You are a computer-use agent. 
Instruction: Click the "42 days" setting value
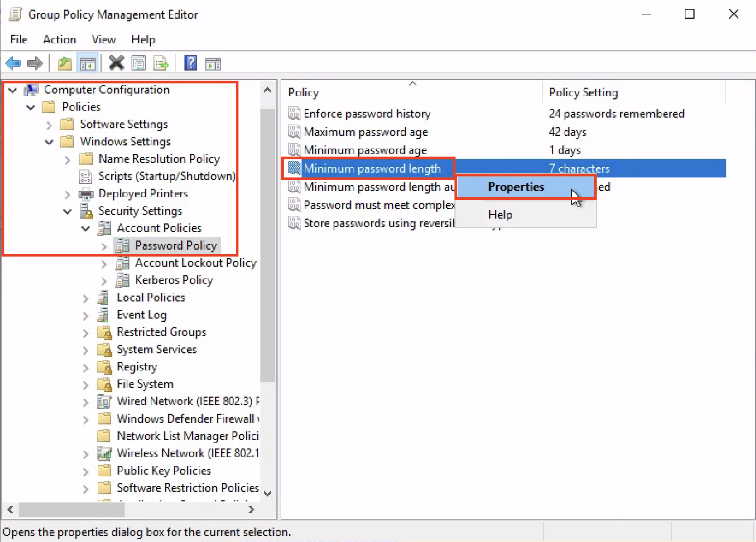coord(567,131)
